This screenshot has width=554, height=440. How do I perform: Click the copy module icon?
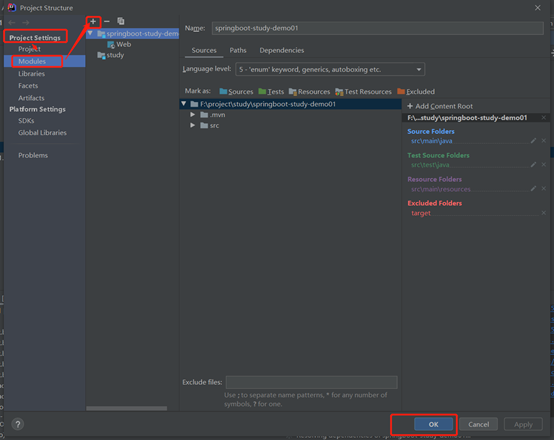tap(121, 22)
